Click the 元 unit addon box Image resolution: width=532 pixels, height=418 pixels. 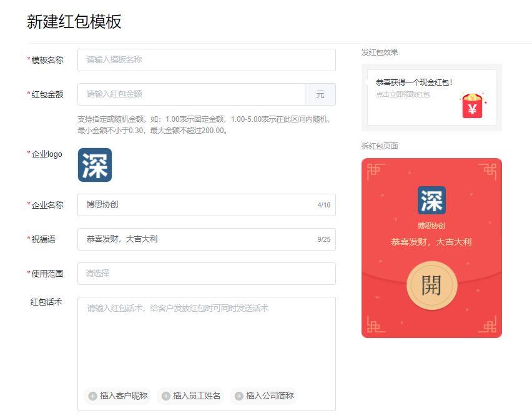(320, 94)
